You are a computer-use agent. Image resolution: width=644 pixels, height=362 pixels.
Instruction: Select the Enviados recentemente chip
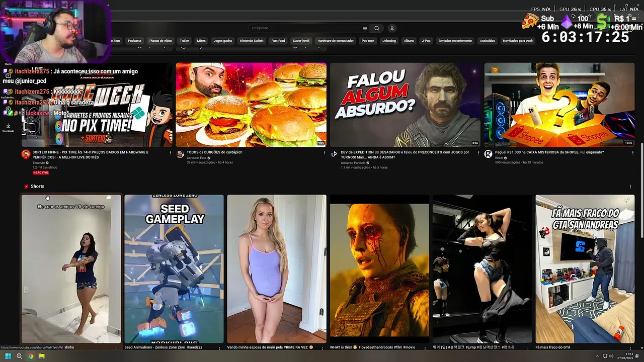(455, 41)
